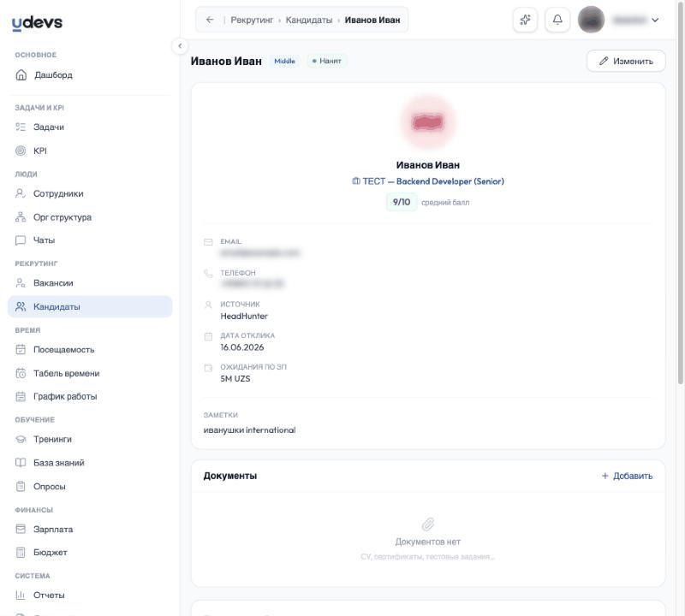Open Бюджет page
Screen dimensions: 685x616
[90, 552]
